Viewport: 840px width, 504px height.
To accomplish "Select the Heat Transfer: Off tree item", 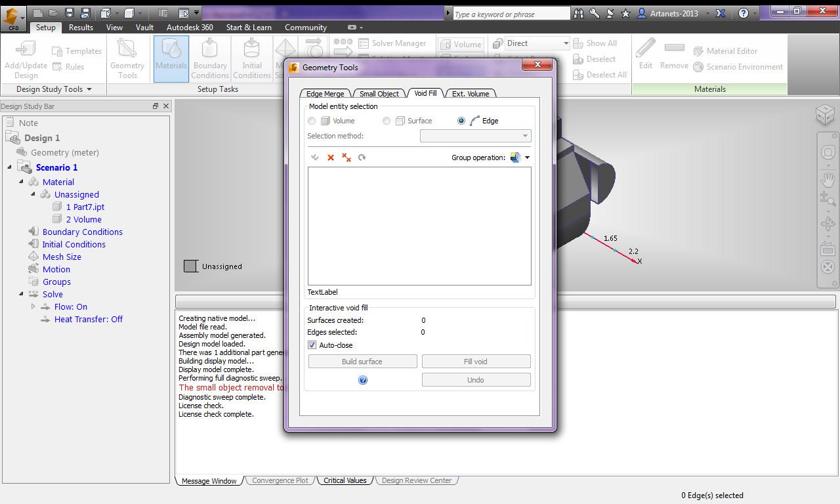I will [89, 319].
